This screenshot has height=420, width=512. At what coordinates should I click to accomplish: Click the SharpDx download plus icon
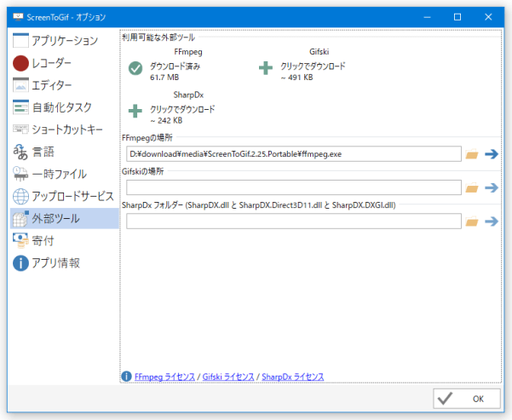(x=135, y=111)
